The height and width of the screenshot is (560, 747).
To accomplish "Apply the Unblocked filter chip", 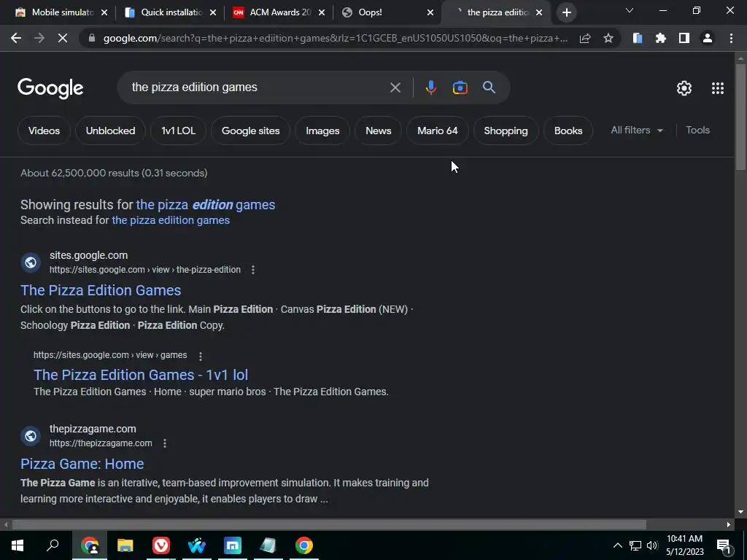I will click(111, 131).
